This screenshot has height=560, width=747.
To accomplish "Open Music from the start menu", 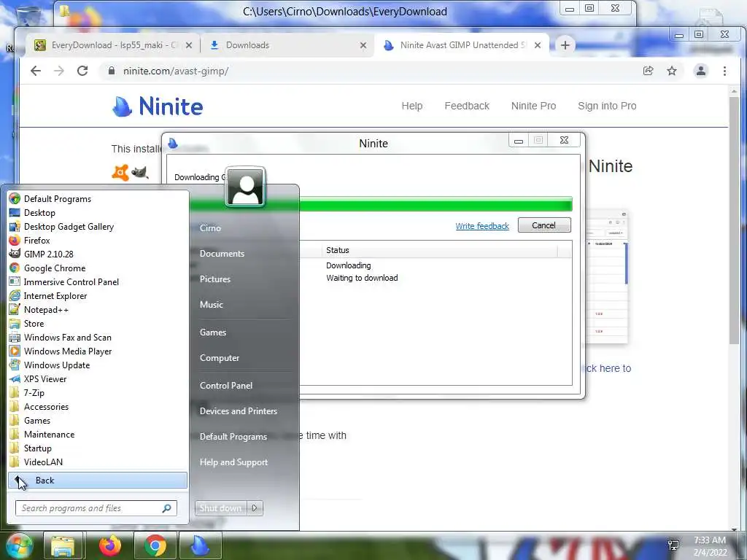I will click(211, 305).
